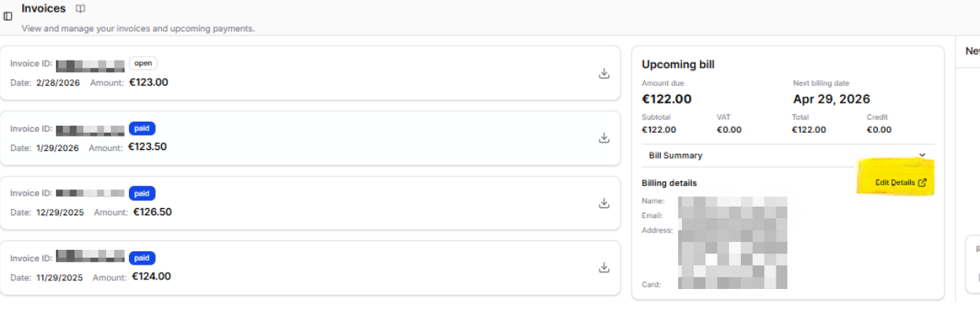Open the Edit Details link
This screenshot has width=980, height=322.
coord(895,183)
